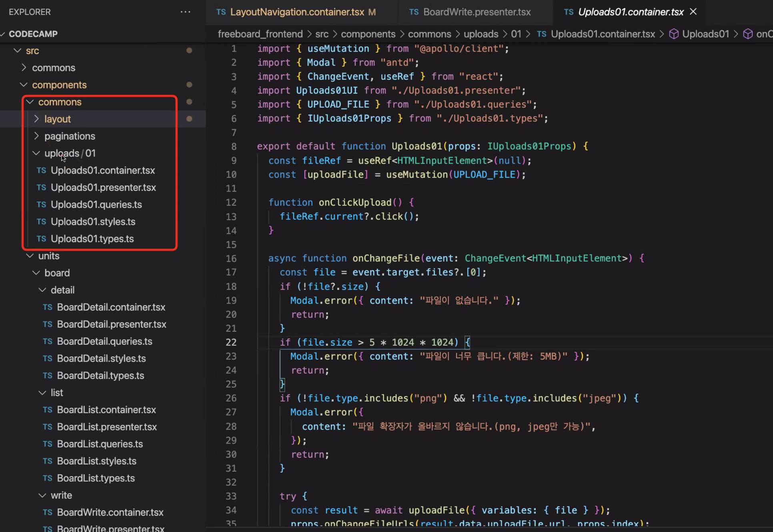Expand the layout folder
The image size is (773, 532).
[36, 119]
